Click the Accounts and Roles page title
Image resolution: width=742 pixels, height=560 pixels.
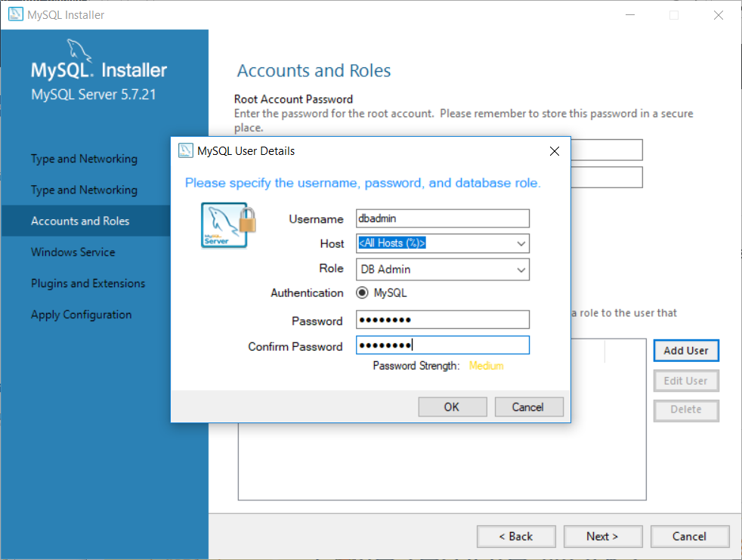pos(314,70)
